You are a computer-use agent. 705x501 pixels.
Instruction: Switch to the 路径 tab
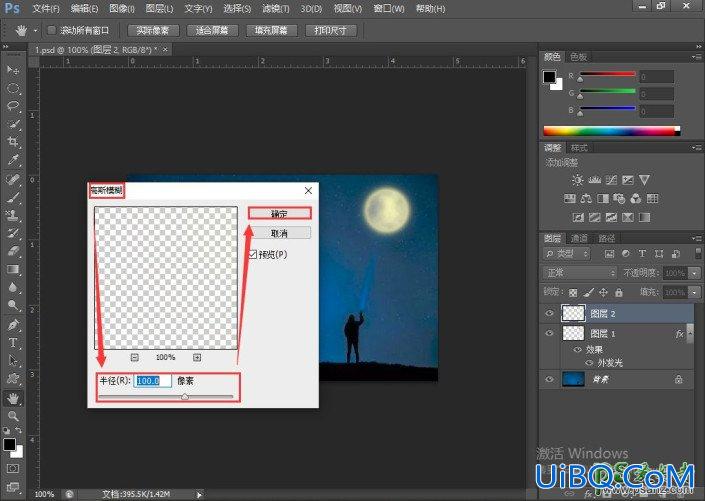[x=607, y=238]
